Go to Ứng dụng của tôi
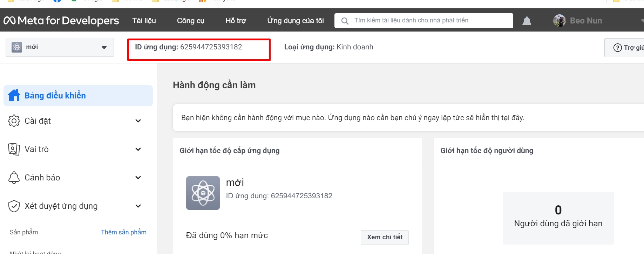The height and width of the screenshot is (254, 644). click(295, 21)
